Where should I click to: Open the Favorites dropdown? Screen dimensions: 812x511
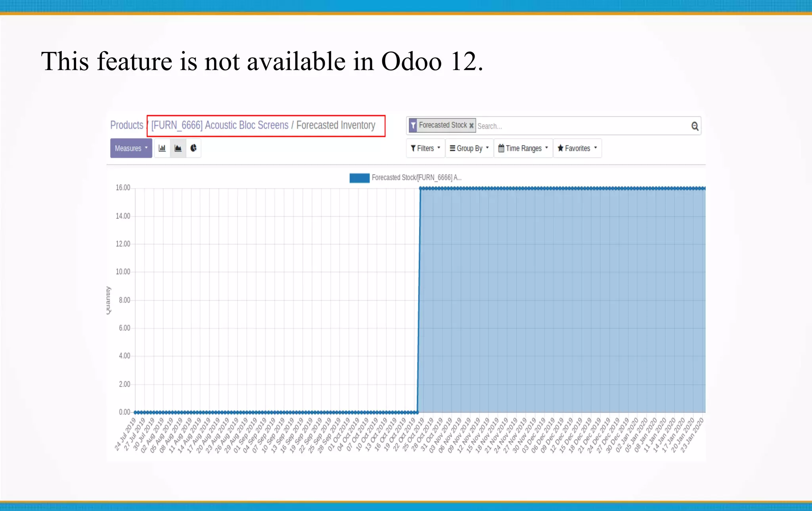577,148
